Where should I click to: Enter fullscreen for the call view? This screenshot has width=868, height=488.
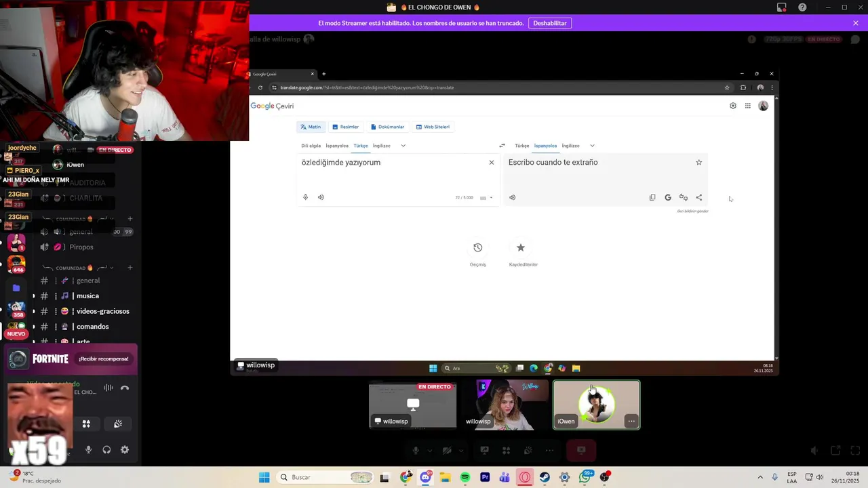(854, 450)
